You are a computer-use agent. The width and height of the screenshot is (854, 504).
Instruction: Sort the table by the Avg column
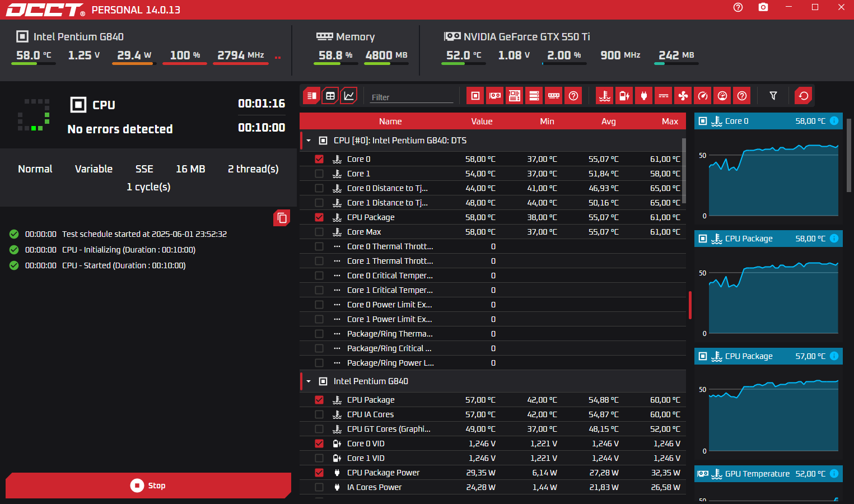tap(609, 122)
